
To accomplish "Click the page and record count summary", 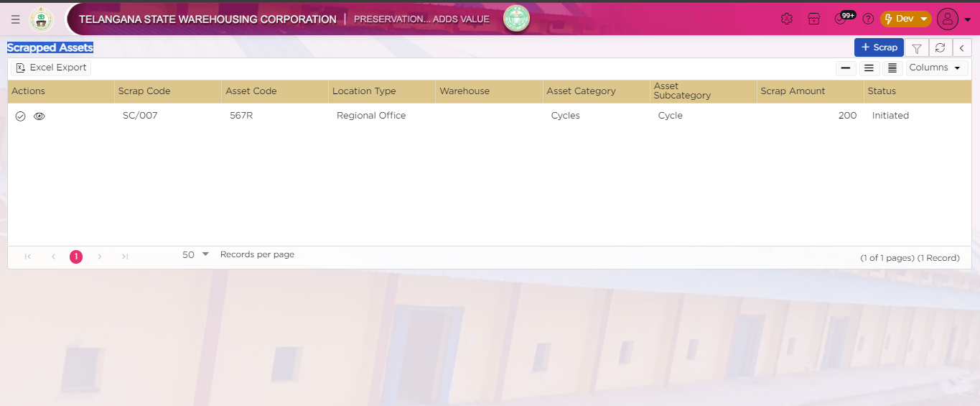I will pyautogui.click(x=910, y=258).
